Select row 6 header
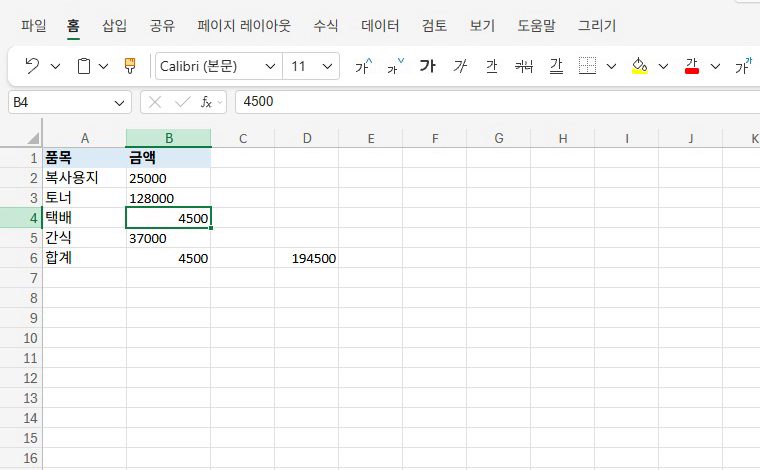 pos(21,258)
